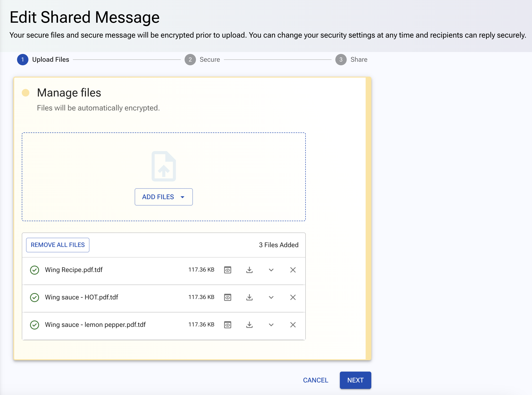Select the Wing sauce - HOT.pdf.tdf file name

(82, 297)
